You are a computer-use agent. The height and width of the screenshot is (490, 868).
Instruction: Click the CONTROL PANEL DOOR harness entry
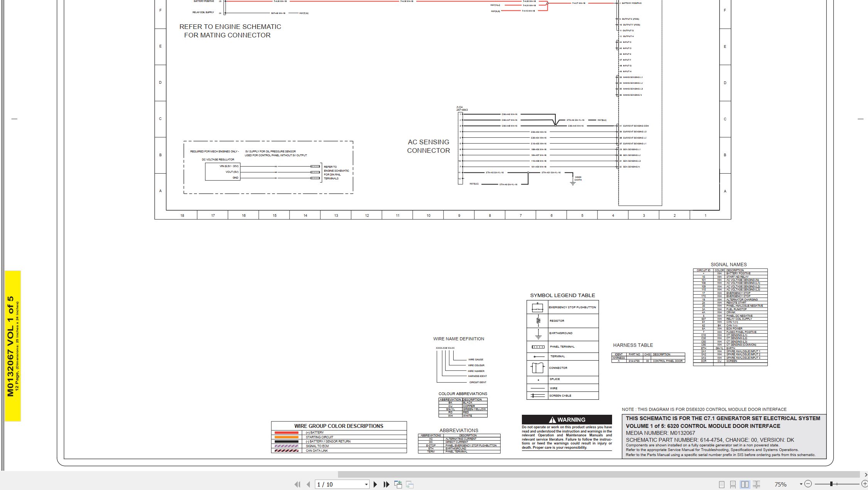(668, 361)
